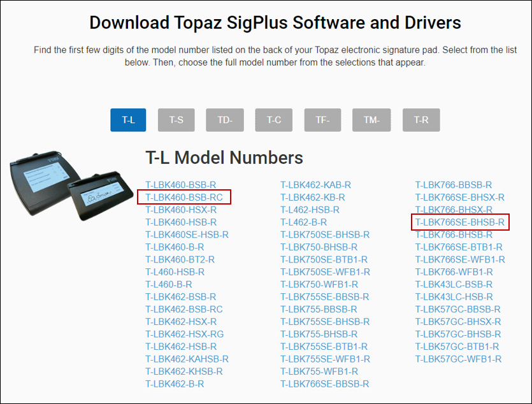
Task: Select T-LBK57GC-BTB1-R model
Action: coord(457,347)
